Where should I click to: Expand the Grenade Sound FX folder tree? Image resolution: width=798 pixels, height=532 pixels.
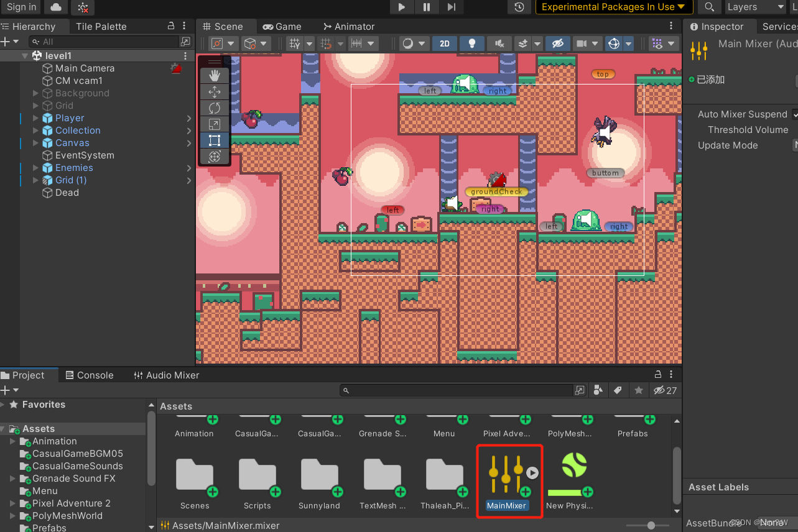pyautogui.click(x=14, y=479)
